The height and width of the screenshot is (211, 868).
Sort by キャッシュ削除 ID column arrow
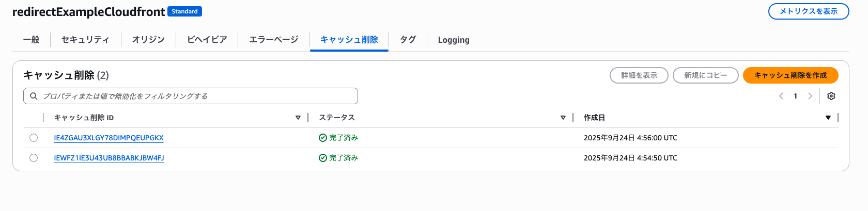(298, 118)
